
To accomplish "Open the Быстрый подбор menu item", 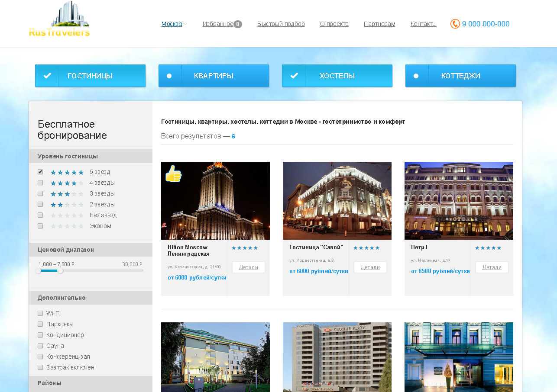I will 281,24.
